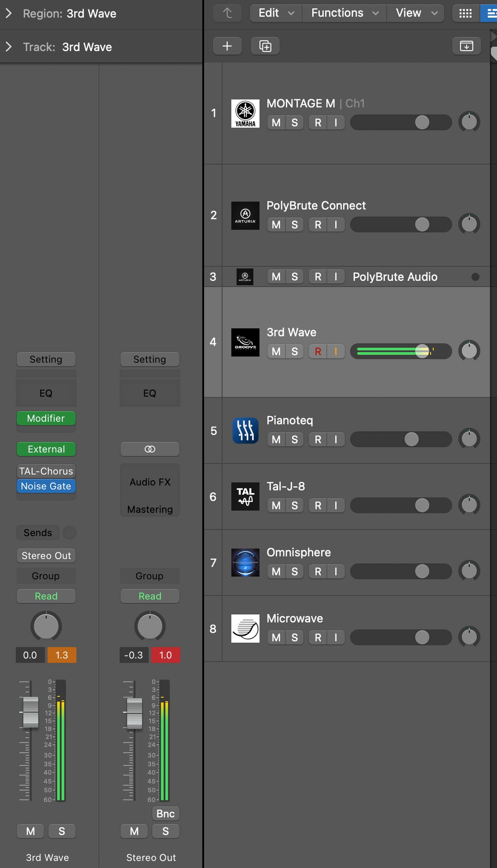The image size is (497, 868).
Task: Solo the 3rd Wave channel strip
Action: pos(62,831)
